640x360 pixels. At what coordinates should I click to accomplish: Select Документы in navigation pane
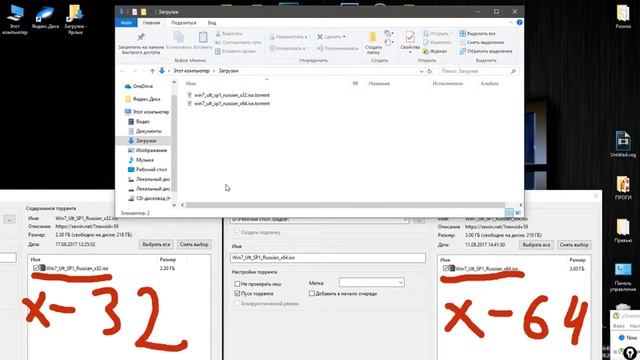pos(148,131)
